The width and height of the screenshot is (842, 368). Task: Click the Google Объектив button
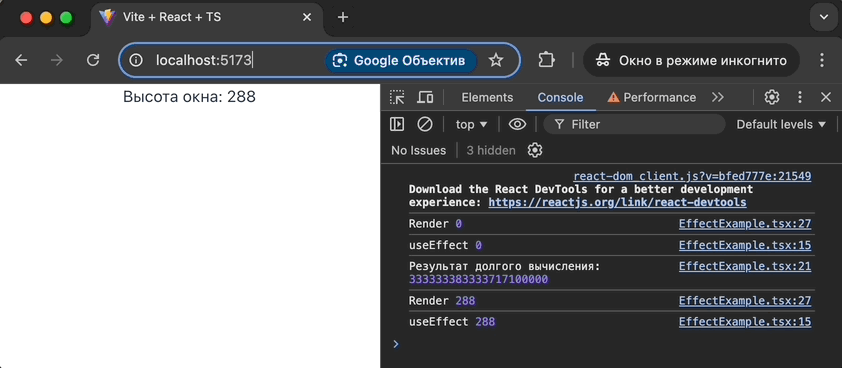(x=401, y=60)
